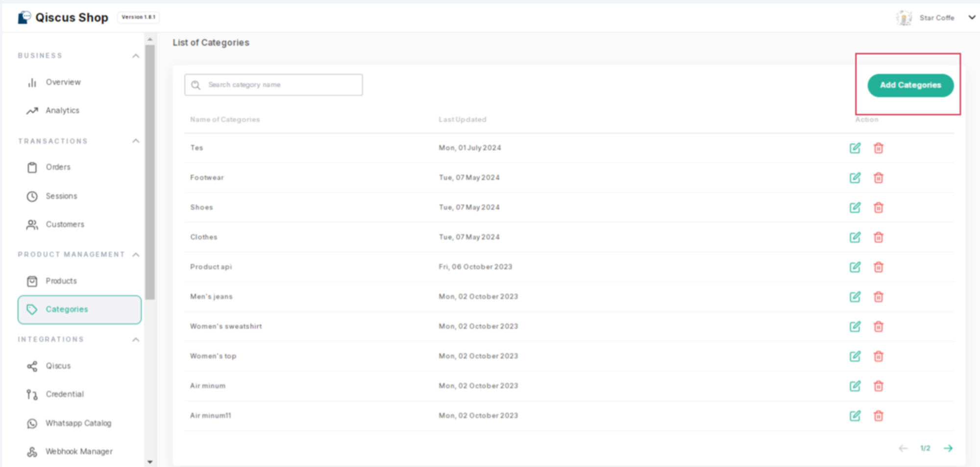Delete the Air minum category

coord(879,386)
